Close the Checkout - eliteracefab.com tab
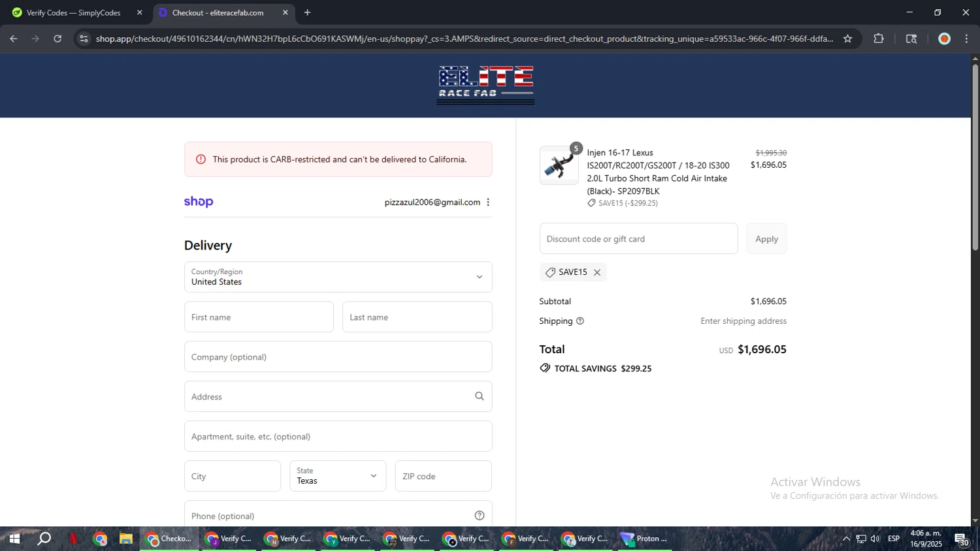This screenshot has height=551, width=980. [285, 12]
